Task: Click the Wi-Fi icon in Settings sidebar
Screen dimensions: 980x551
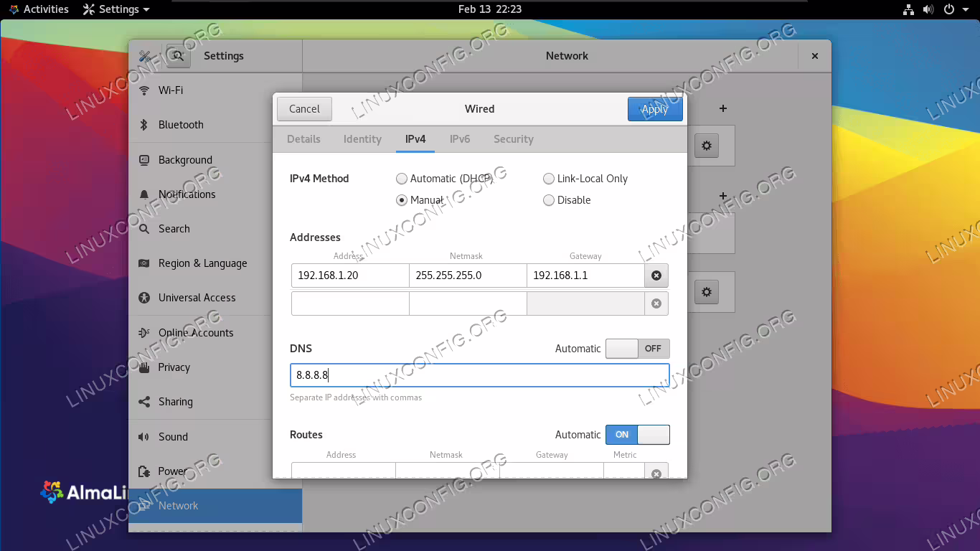Action: pos(144,90)
